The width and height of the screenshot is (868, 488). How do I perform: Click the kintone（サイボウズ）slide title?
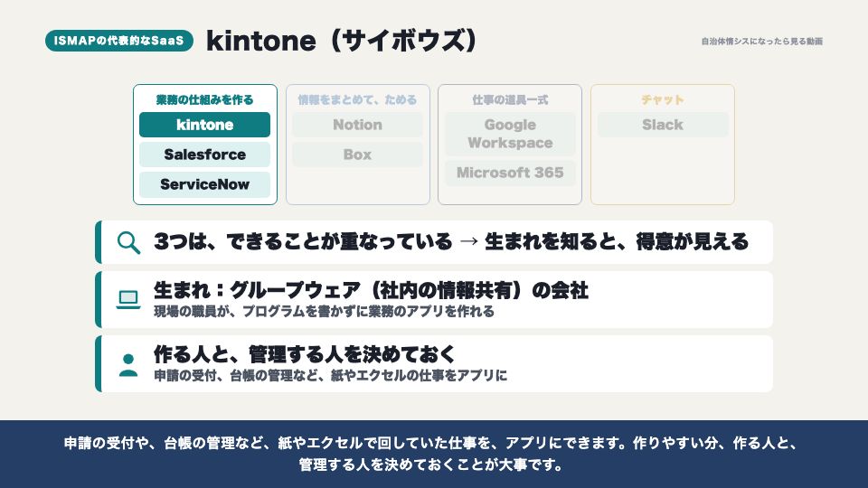pos(342,41)
